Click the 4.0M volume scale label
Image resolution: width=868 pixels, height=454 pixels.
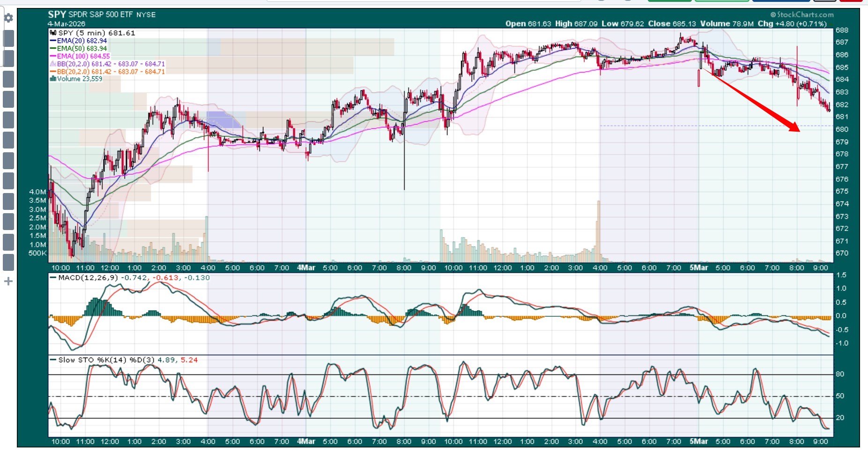pyautogui.click(x=37, y=192)
